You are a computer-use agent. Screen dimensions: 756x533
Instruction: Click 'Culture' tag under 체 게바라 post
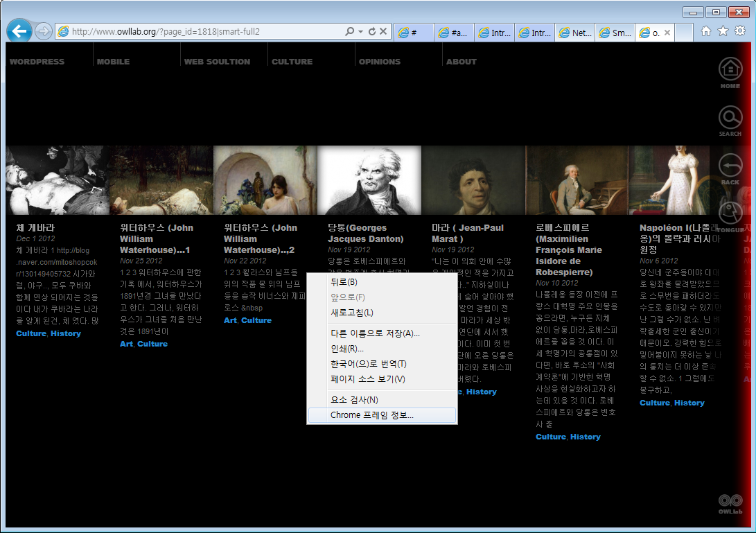[31, 334]
